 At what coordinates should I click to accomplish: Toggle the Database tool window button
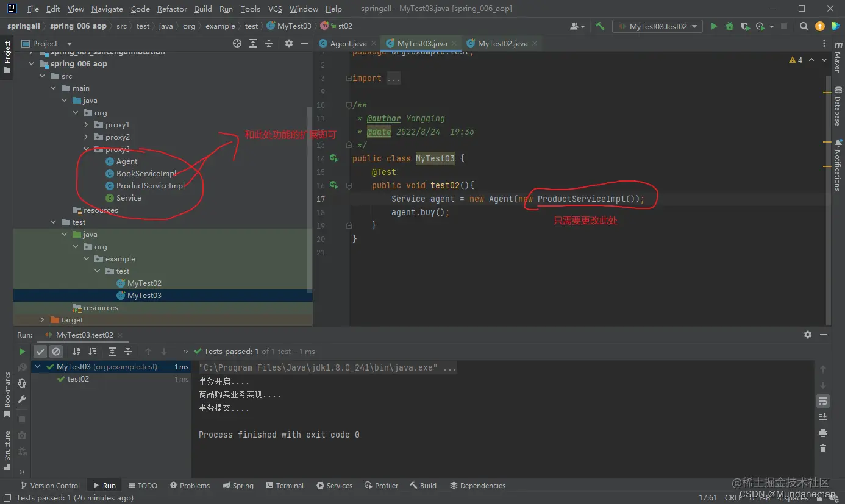[x=838, y=107]
